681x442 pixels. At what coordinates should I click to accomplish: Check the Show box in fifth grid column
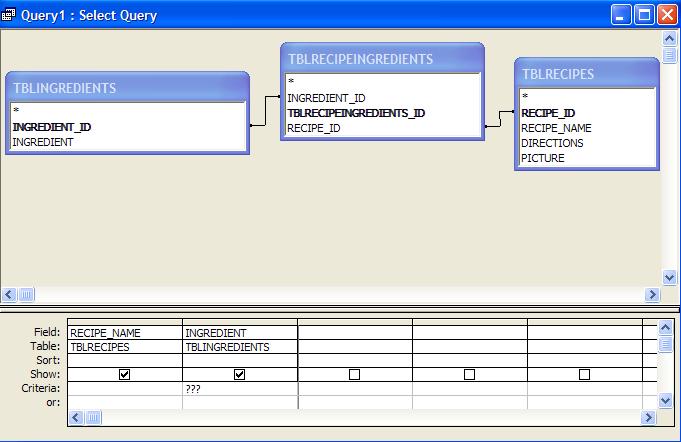[x=585, y=374]
